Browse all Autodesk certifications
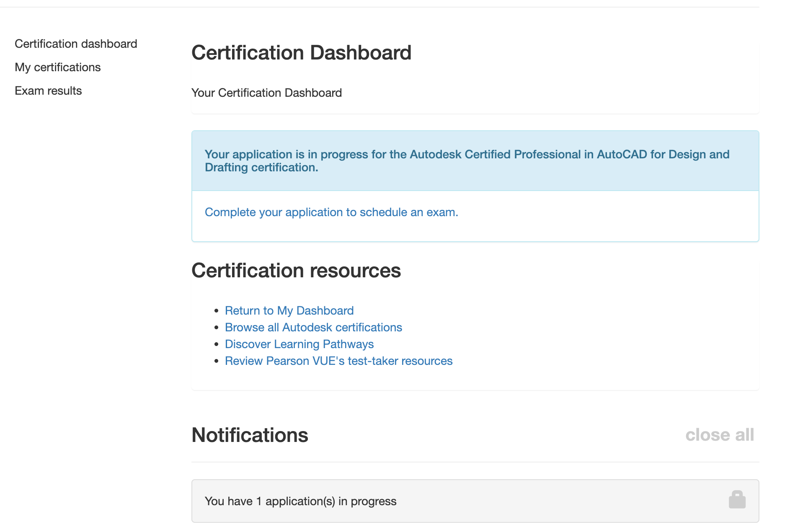This screenshot has height=532, width=795. pyautogui.click(x=313, y=327)
